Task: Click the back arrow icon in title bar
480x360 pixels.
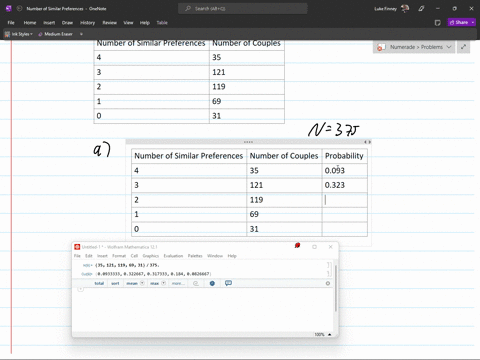Action: [x=19, y=9]
